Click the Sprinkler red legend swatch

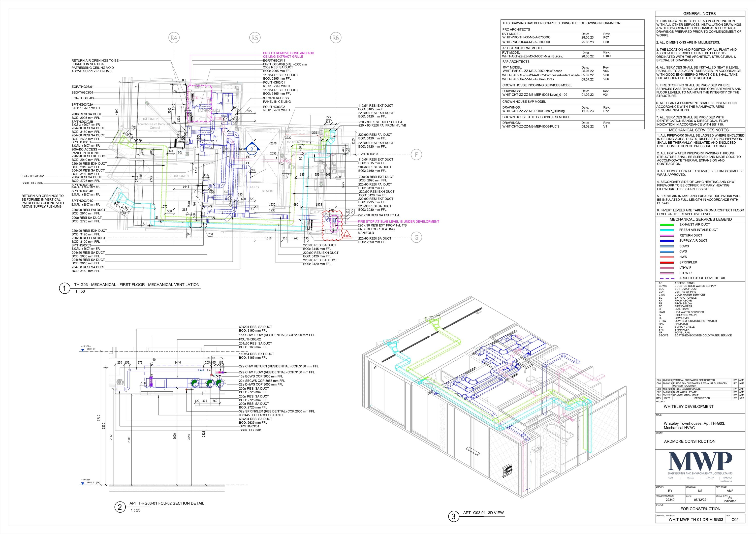[667, 262]
